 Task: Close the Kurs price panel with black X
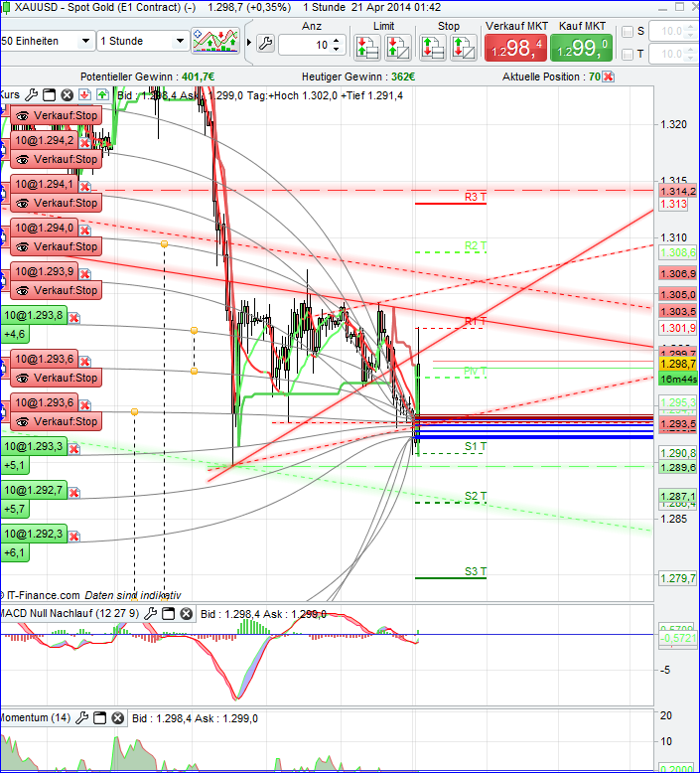pos(67,94)
